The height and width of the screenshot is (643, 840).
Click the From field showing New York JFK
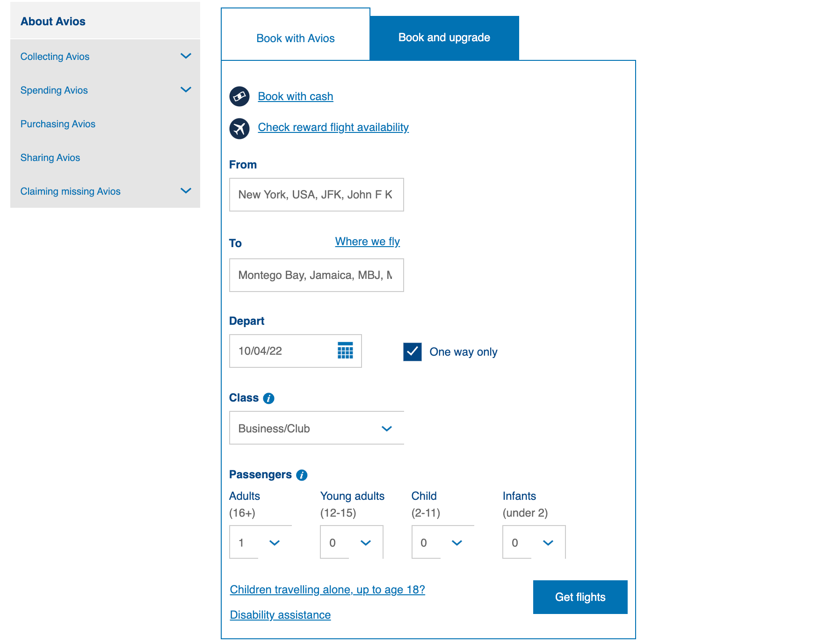point(316,195)
